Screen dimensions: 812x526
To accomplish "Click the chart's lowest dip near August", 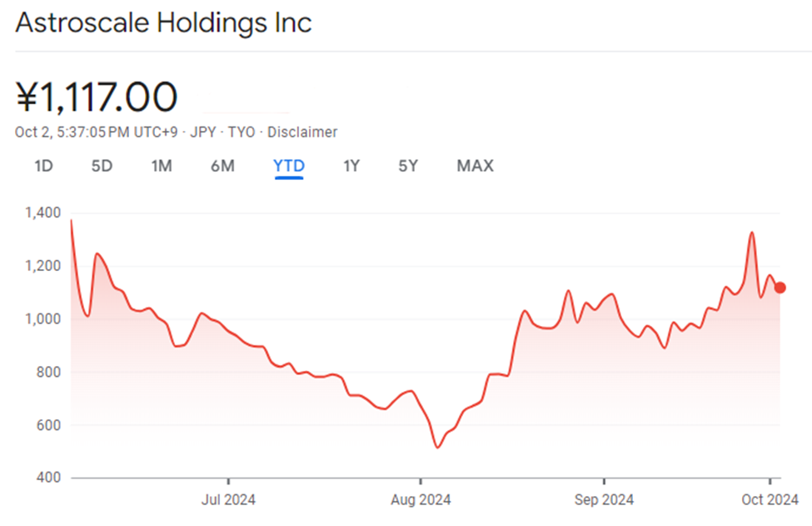I will click(437, 448).
